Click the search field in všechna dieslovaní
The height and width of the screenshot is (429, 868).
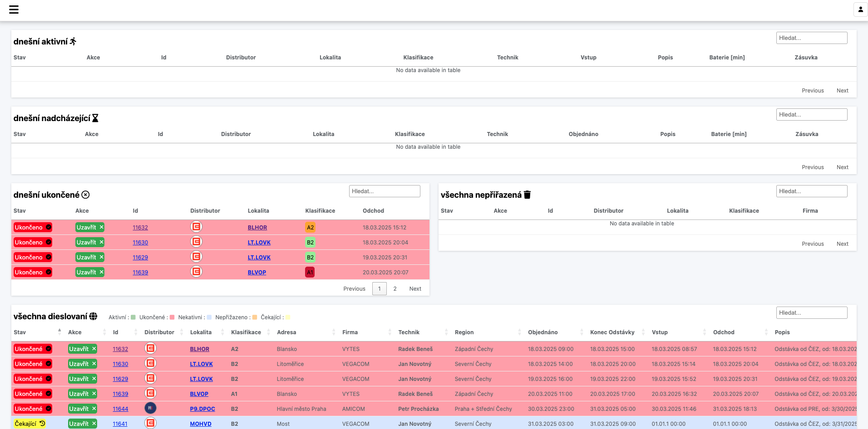(811, 313)
